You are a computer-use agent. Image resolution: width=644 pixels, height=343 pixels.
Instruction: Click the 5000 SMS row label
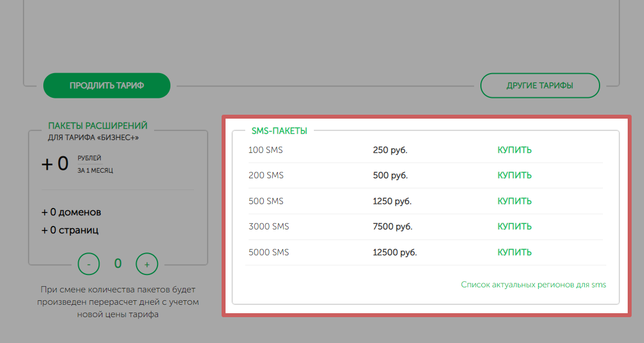(x=268, y=252)
